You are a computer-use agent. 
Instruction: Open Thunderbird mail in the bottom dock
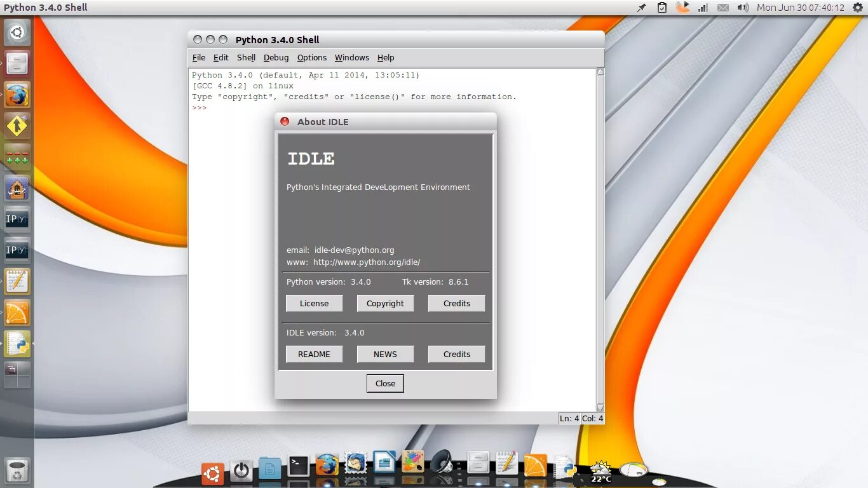[x=356, y=463]
